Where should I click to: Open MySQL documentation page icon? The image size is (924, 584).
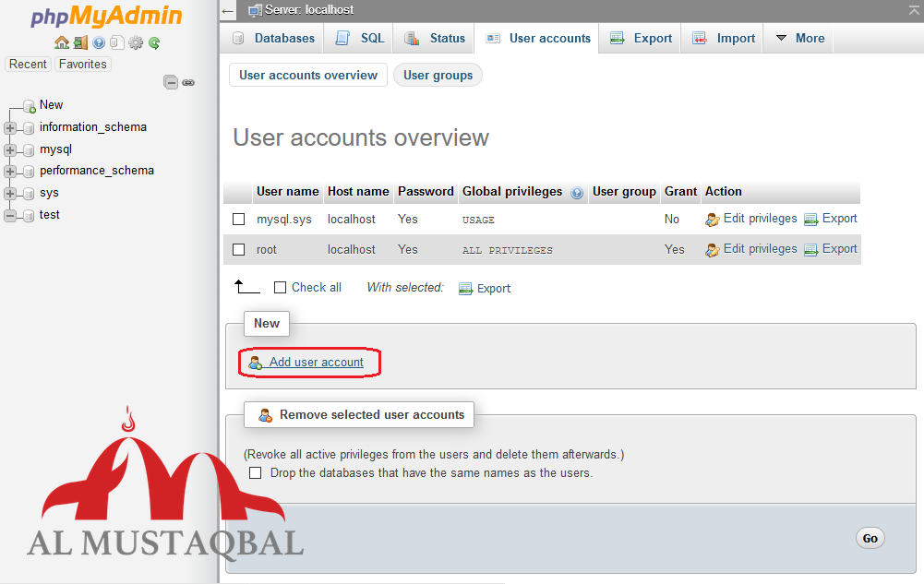coord(117,43)
